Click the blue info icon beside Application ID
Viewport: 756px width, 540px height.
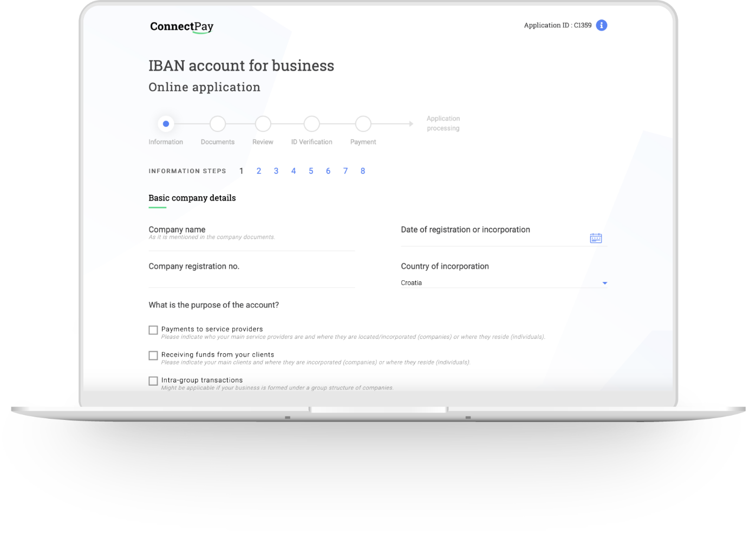point(601,25)
